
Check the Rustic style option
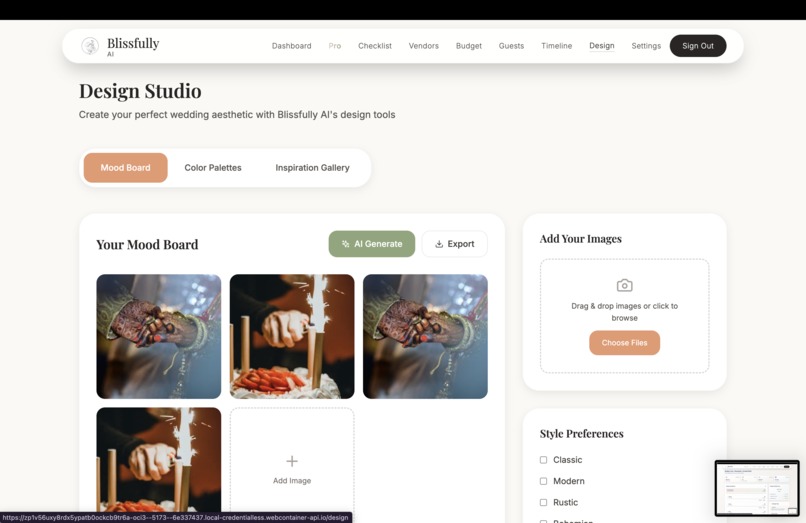(543, 502)
